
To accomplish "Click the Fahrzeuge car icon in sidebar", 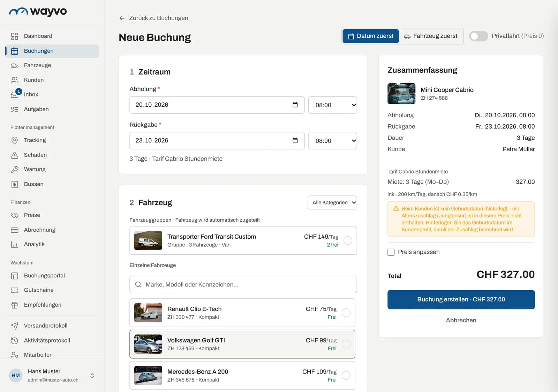I will click(14, 66).
